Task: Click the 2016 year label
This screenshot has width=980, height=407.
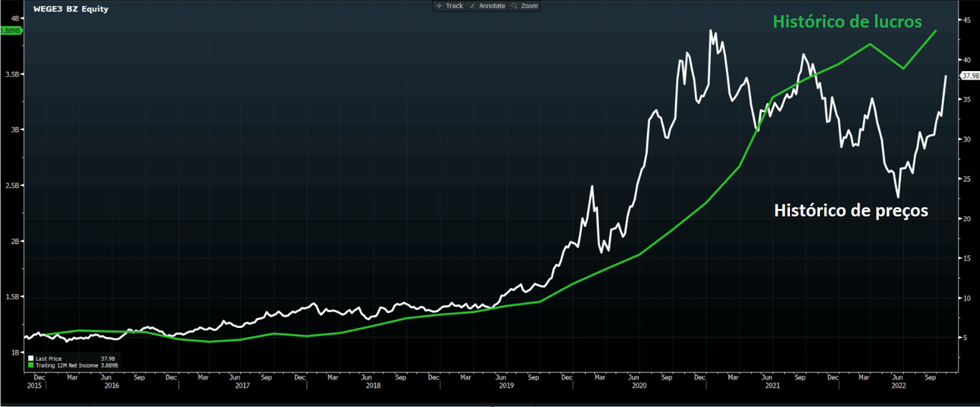Action: 112,385
